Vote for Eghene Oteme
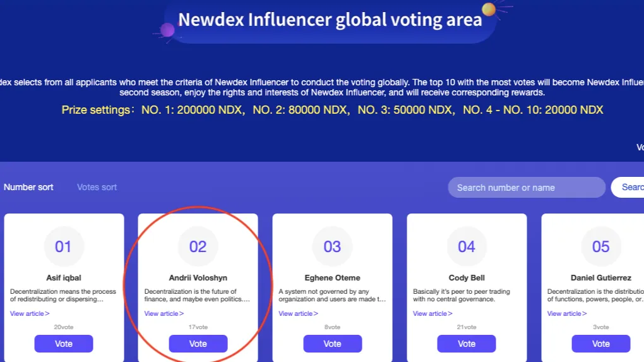This screenshot has height=362, width=644. click(x=332, y=344)
